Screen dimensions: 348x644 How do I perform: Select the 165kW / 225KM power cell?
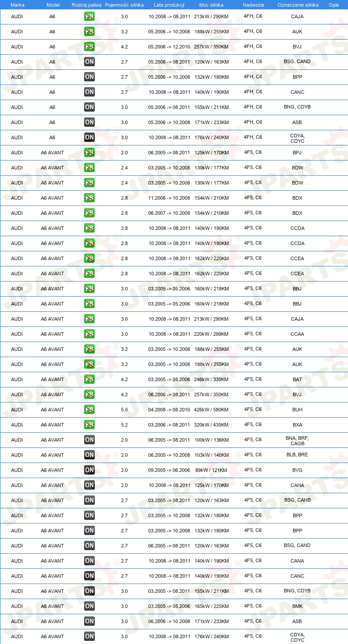click(211, 607)
